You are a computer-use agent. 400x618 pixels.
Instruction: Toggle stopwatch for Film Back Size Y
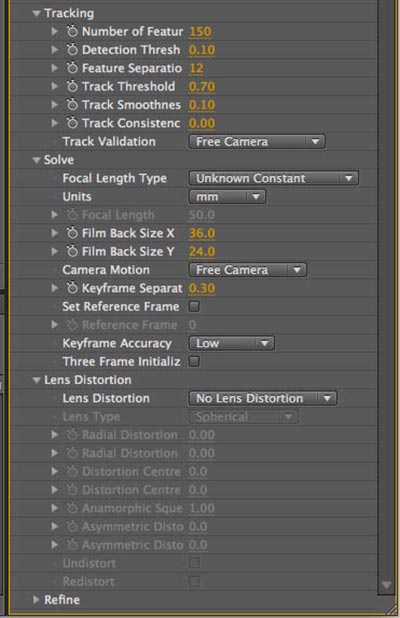click(x=72, y=251)
